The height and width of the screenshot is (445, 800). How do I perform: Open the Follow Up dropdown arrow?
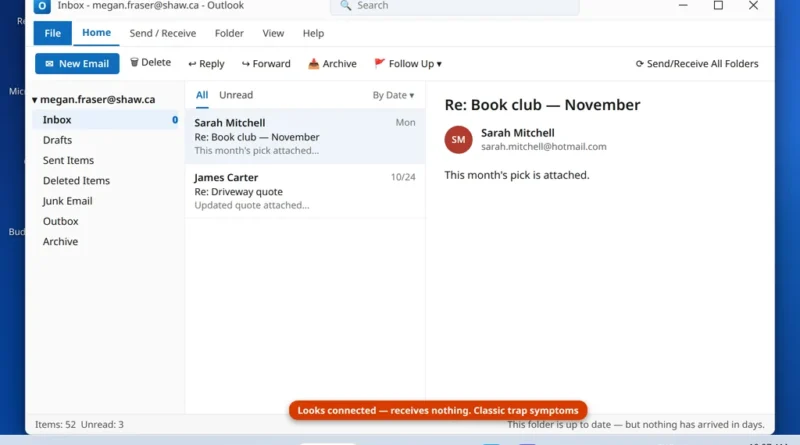[x=439, y=64]
